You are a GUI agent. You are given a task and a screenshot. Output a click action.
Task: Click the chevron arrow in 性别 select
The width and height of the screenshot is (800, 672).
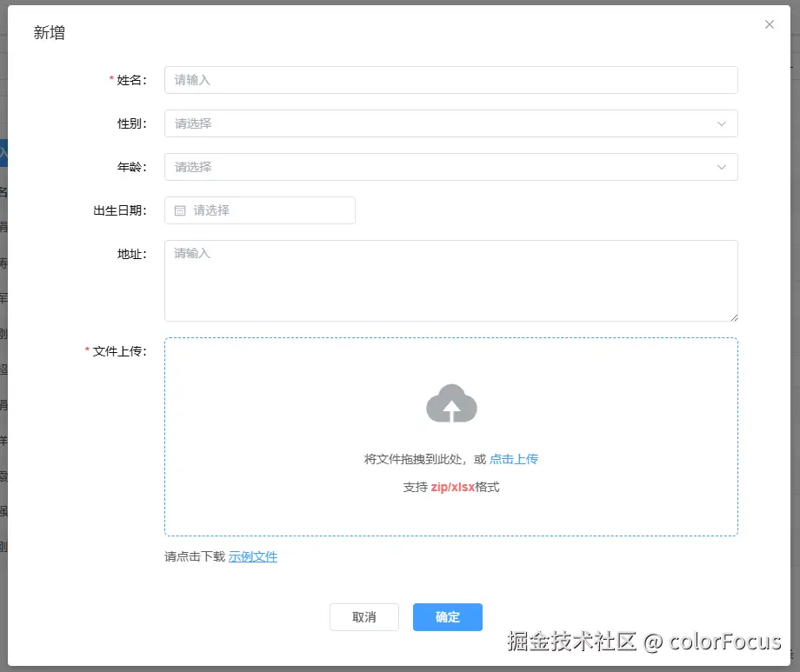click(x=722, y=123)
